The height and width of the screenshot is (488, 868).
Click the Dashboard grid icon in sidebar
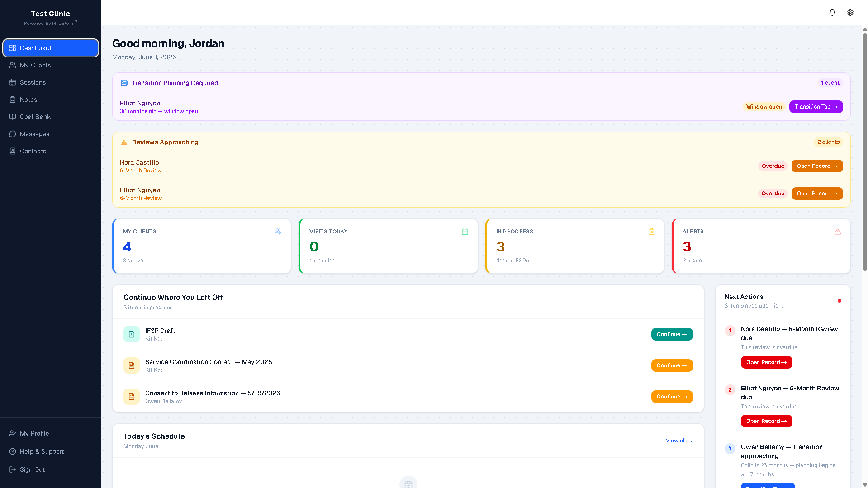pos(13,48)
